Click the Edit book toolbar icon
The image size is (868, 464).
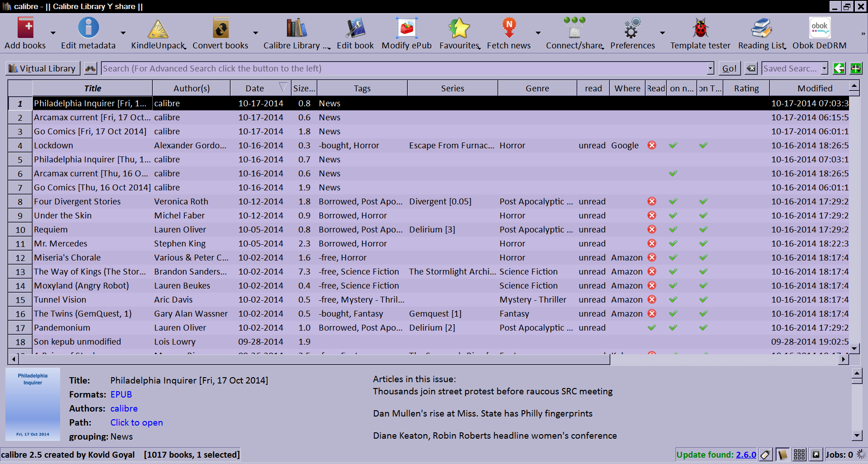(355, 28)
